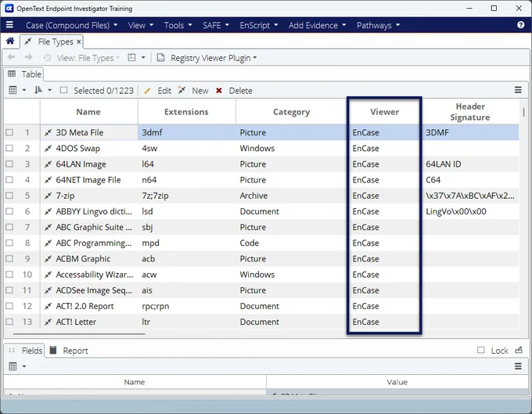Click the pin icon beside 64LAN Image
Viewport: 532px width, 414px height.
click(49, 164)
